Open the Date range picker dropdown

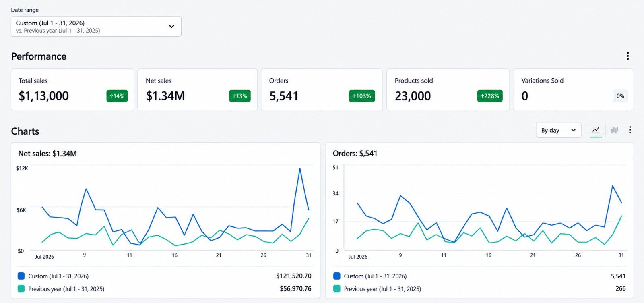[96, 26]
